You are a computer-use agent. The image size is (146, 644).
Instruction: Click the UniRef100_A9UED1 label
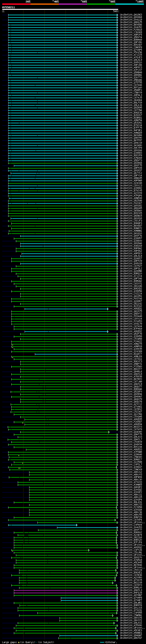(131, 309)
